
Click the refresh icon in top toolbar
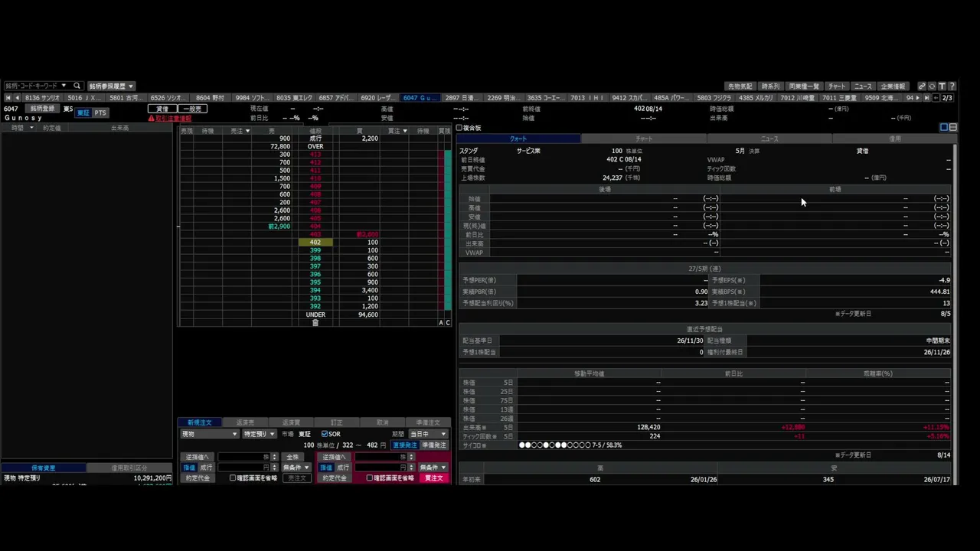[932, 86]
